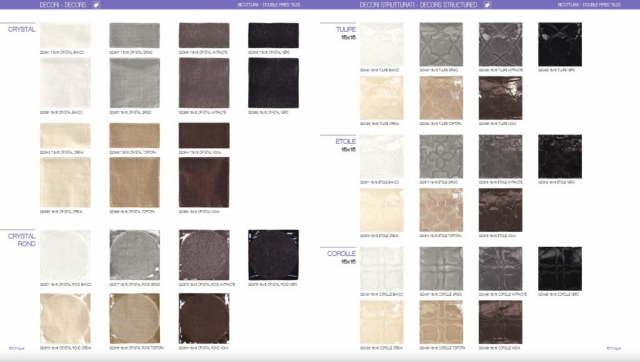Choose the Etoile Tortora tile
The width and height of the screenshot is (640, 362).
(x=441, y=210)
